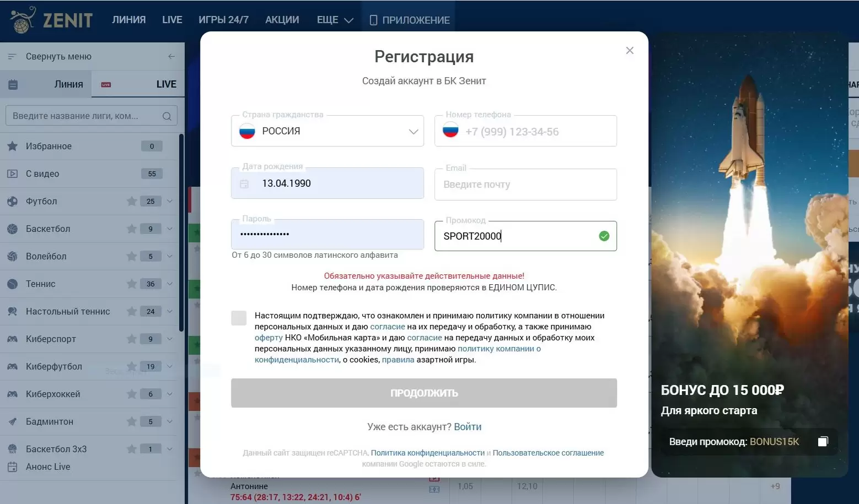859x504 pixels.
Task: Toggle the favorite star next to Футбол
Action: pos(131,201)
